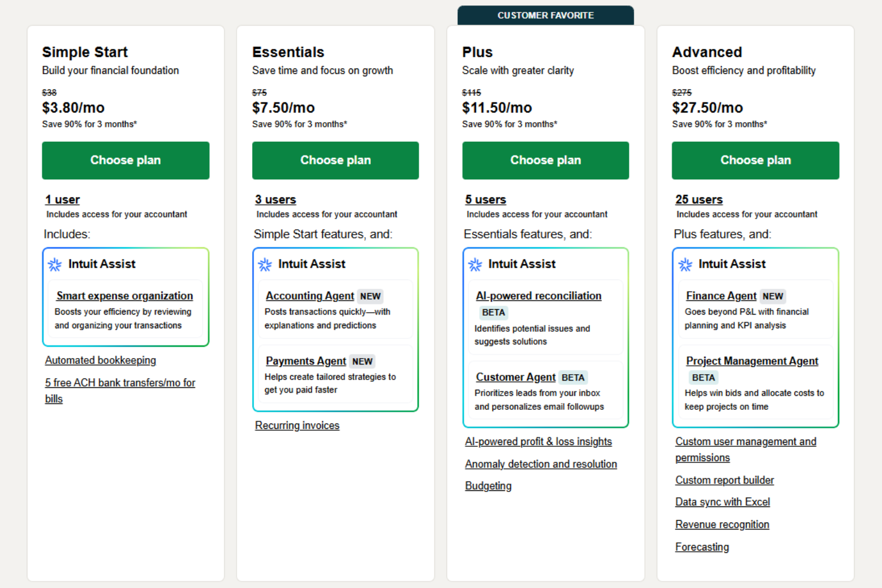Click the AI-powered reconciliation link
Viewport: 882px width, 588px height.
pyautogui.click(x=538, y=295)
